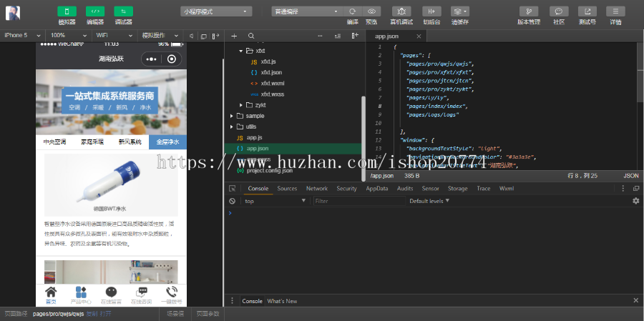Click the simulator panel dock-right icon

215,36
